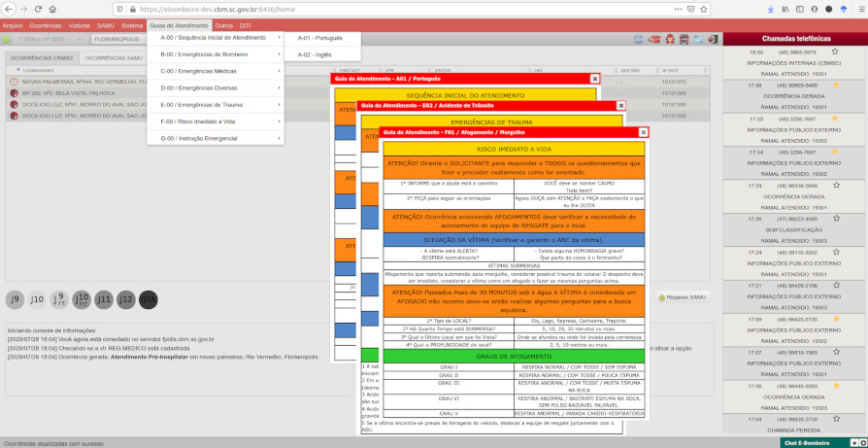This screenshot has height=448, width=868.
Task: Click the Repasse SAMU button
Action: point(683,298)
